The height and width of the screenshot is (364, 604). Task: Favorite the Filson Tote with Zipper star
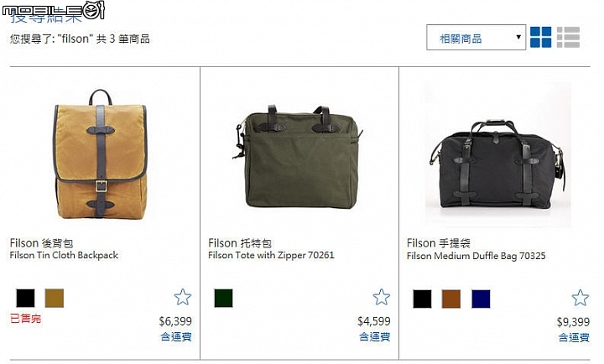(382, 297)
